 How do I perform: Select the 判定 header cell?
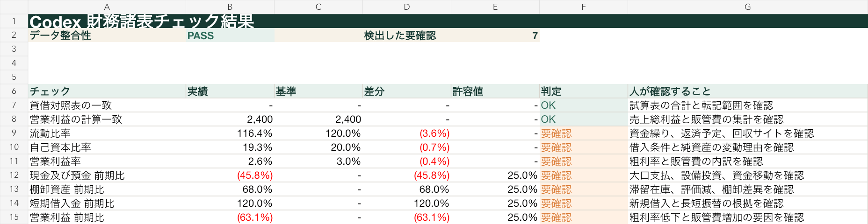point(584,91)
